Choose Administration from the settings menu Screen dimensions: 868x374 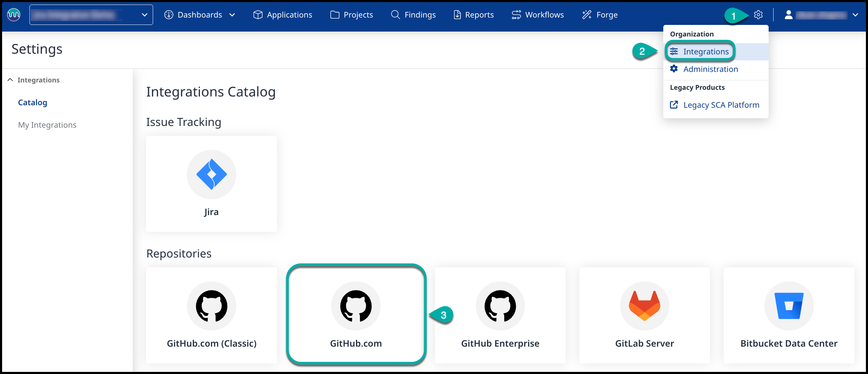[x=710, y=69]
